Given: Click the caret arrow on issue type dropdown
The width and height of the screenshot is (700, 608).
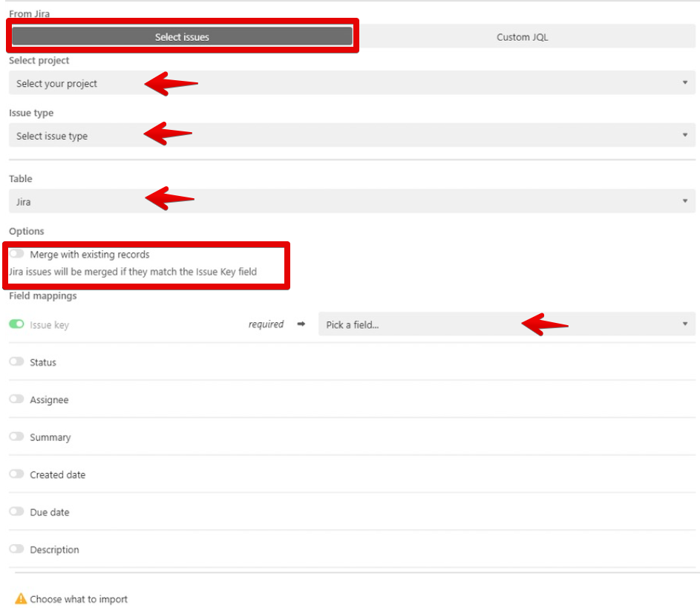Looking at the screenshot, I should (684, 136).
